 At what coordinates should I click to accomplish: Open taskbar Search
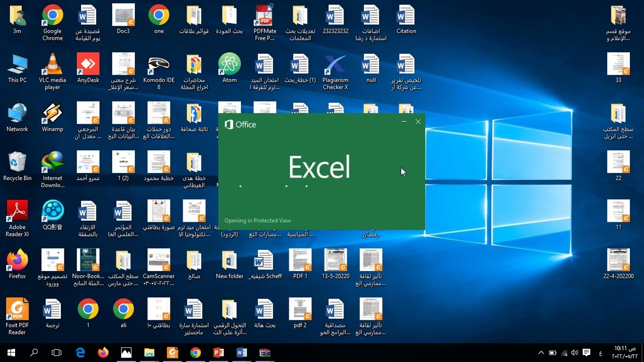click(34, 352)
